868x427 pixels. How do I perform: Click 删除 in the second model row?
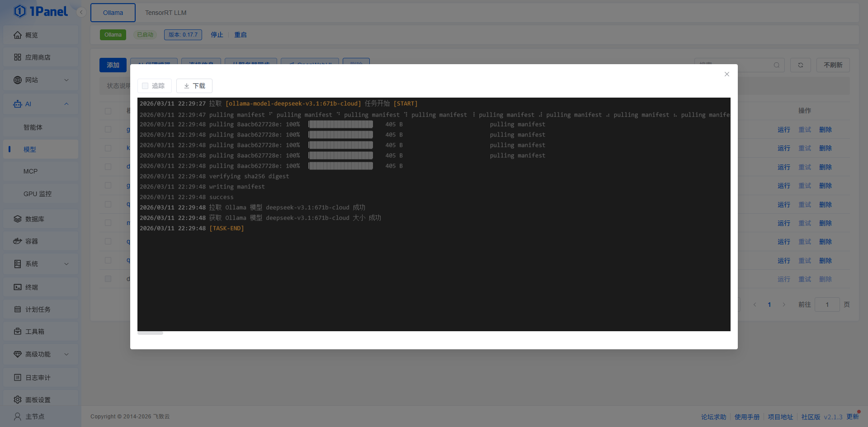click(x=826, y=148)
